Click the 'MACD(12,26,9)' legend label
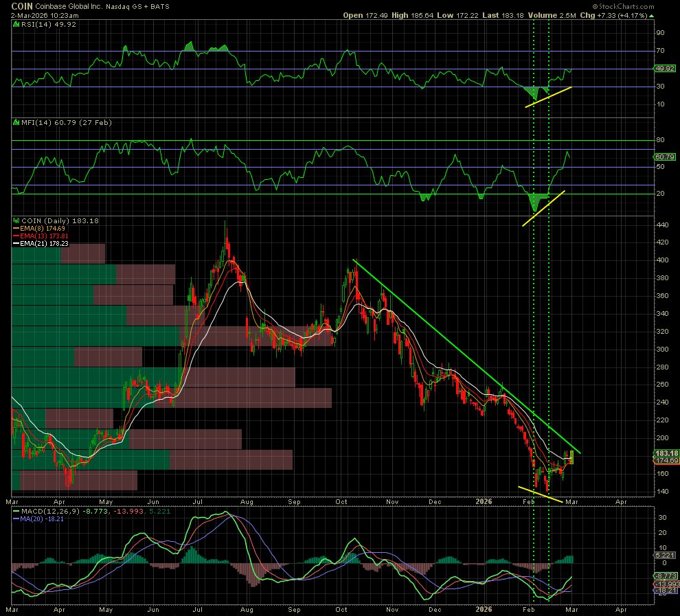The image size is (680, 616). point(50,512)
